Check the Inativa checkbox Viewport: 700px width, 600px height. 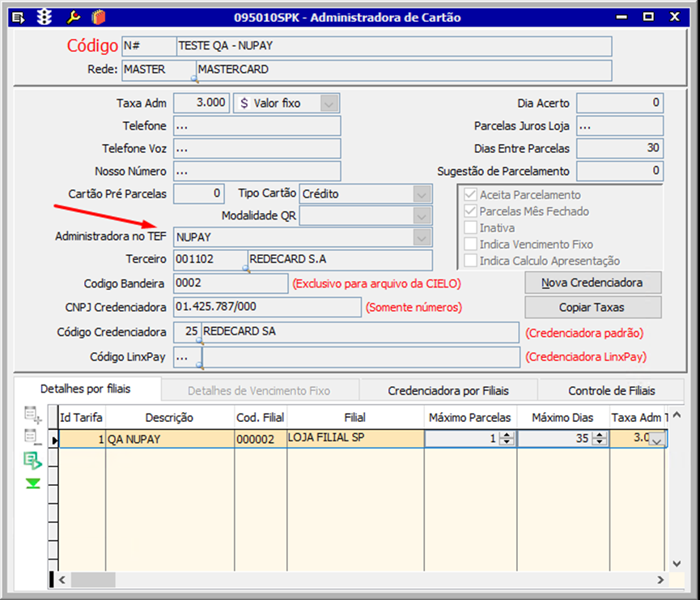470,228
